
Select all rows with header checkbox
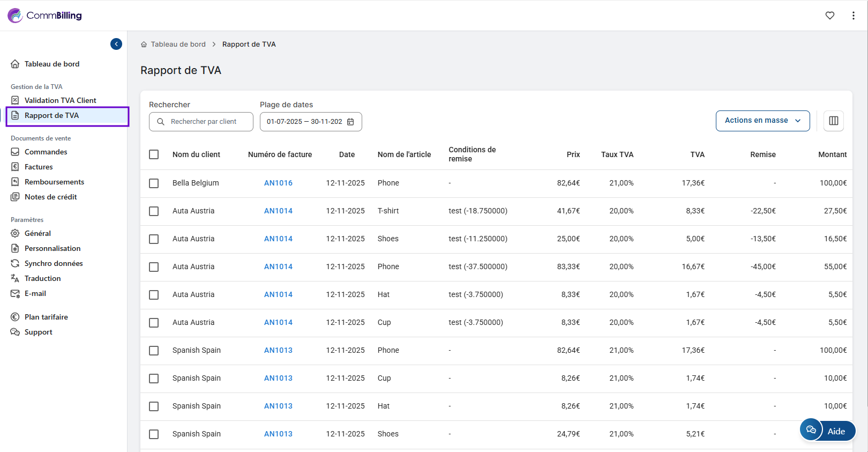[x=154, y=154]
